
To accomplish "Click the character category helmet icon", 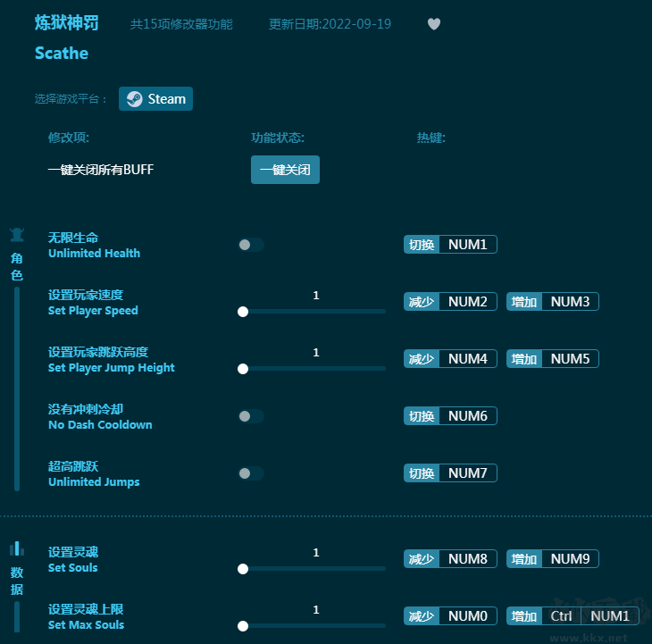I will (x=17, y=235).
